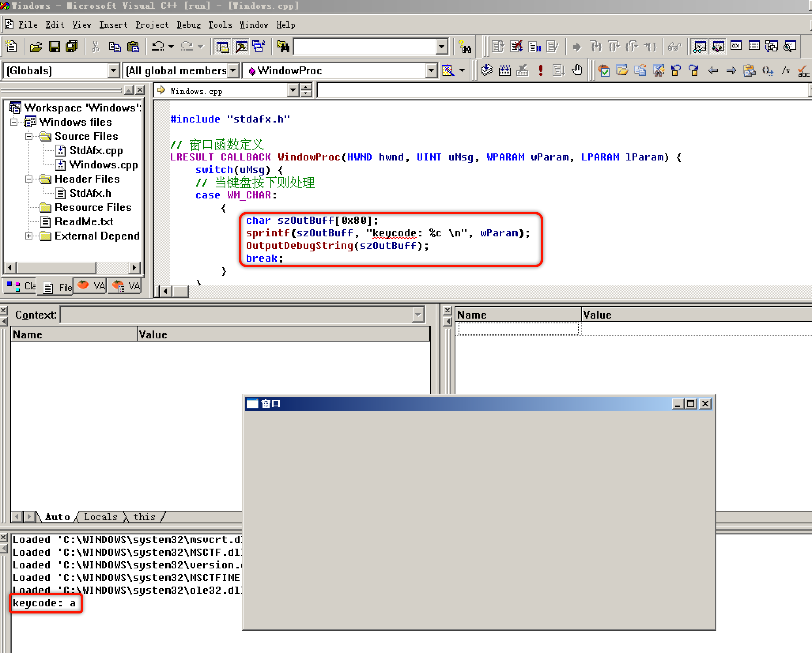Open the Edit menu
Screen dimensions: 812x653
click(x=55, y=25)
